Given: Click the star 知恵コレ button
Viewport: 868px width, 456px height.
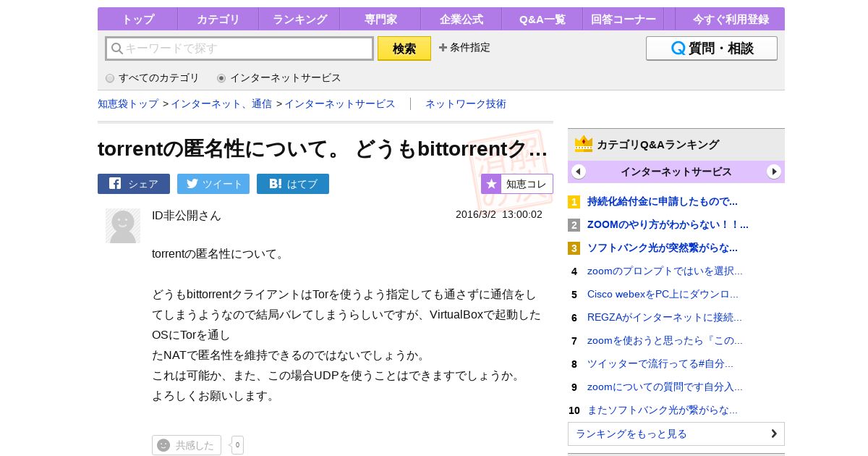Looking at the screenshot, I should [x=517, y=184].
